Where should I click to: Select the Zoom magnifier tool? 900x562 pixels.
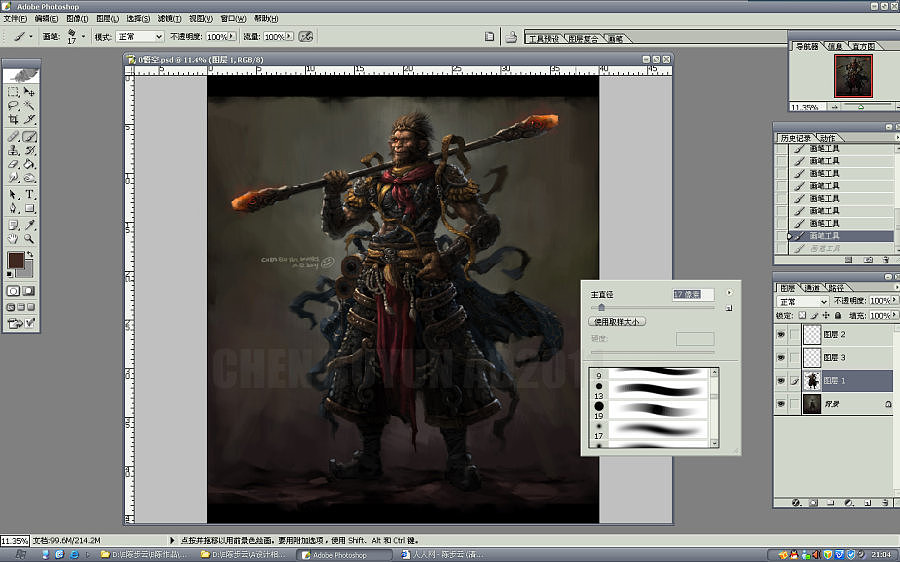coord(30,239)
